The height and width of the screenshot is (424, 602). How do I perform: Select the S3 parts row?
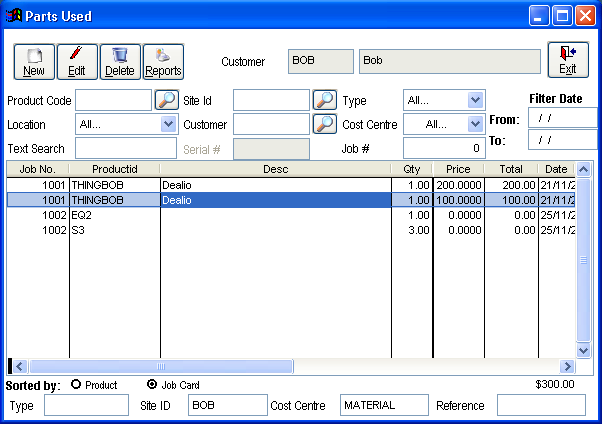[200, 230]
